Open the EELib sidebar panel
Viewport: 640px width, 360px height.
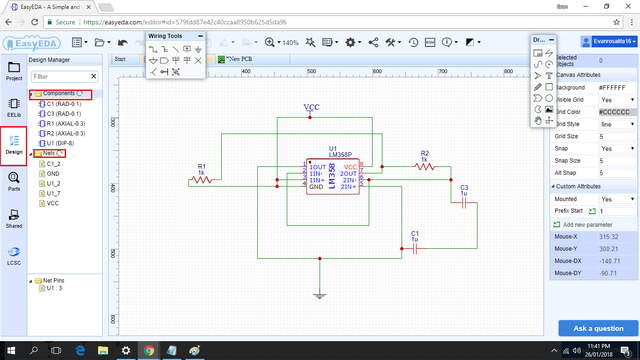pyautogui.click(x=14, y=108)
